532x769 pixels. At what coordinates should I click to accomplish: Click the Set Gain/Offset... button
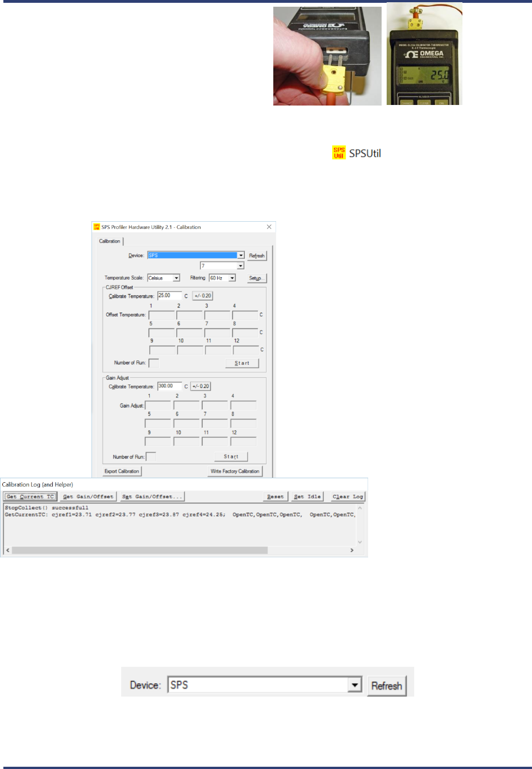point(152,497)
